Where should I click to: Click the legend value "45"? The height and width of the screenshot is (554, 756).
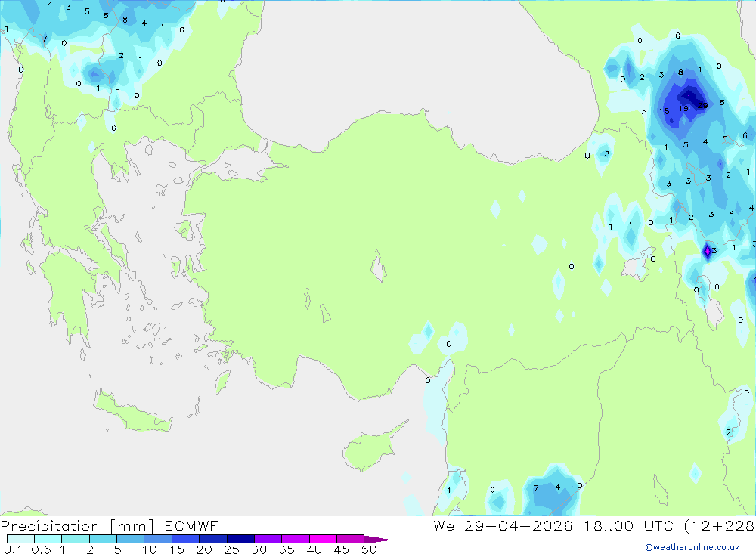pyautogui.click(x=342, y=549)
